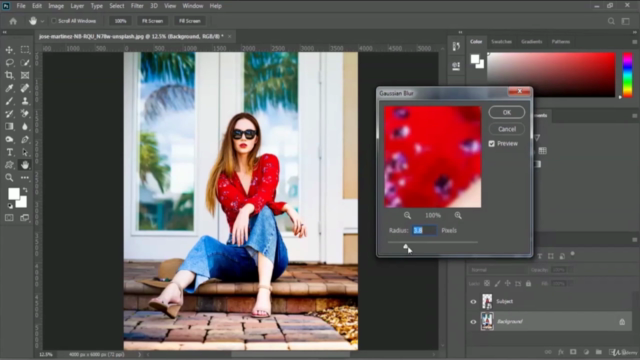
Task: Select the Hand tool in toolbox
Action: click(25, 165)
